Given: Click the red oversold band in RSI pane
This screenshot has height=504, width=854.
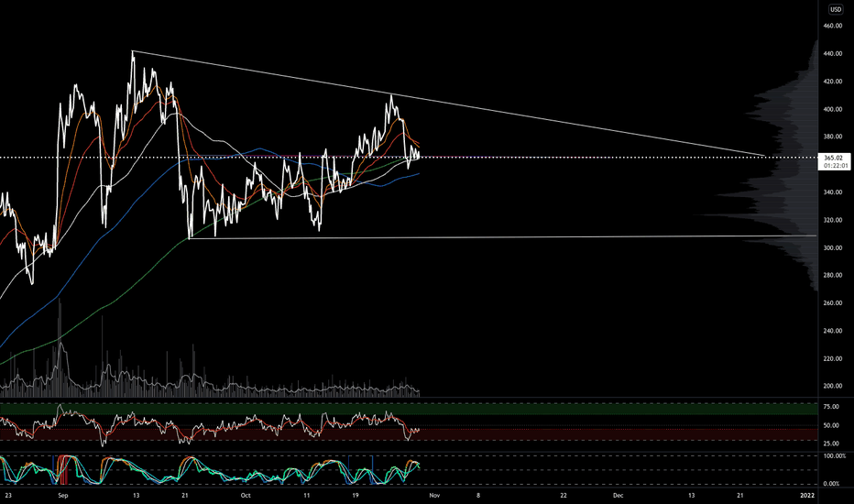Looking at the screenshot, I should 409,434.
